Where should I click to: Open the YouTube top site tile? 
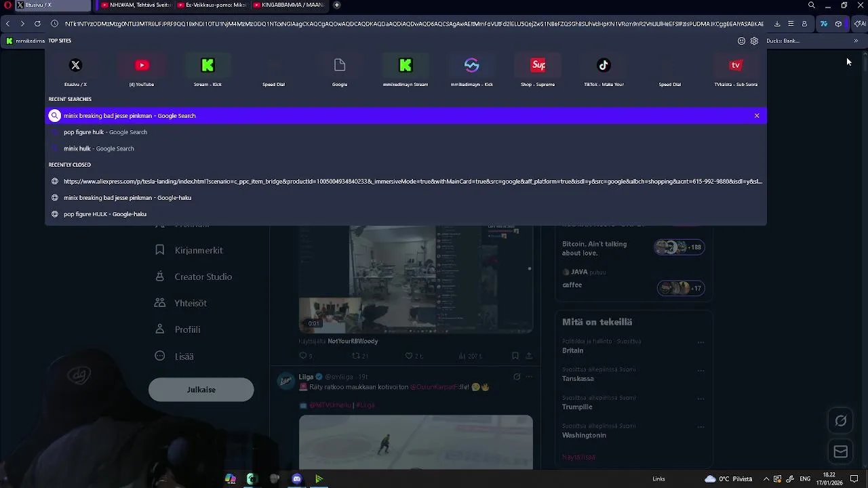click(142, 70)
